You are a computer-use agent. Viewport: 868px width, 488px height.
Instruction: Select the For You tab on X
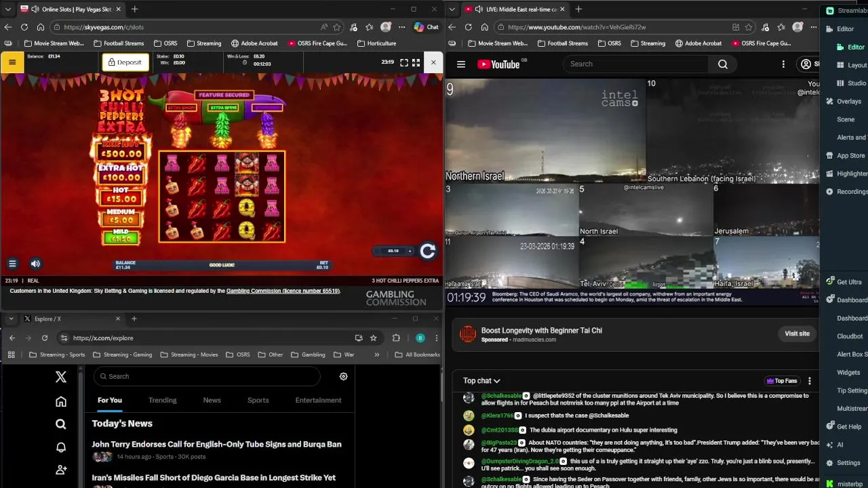pyautogui.click(x=110, y=400)
